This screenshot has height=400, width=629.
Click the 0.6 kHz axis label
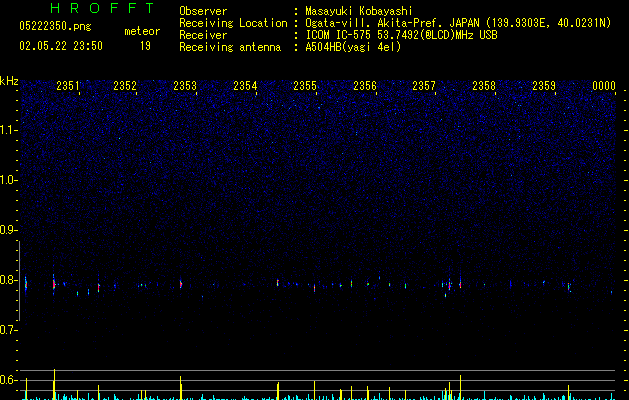pyautogui.click(x=9, y=380)
